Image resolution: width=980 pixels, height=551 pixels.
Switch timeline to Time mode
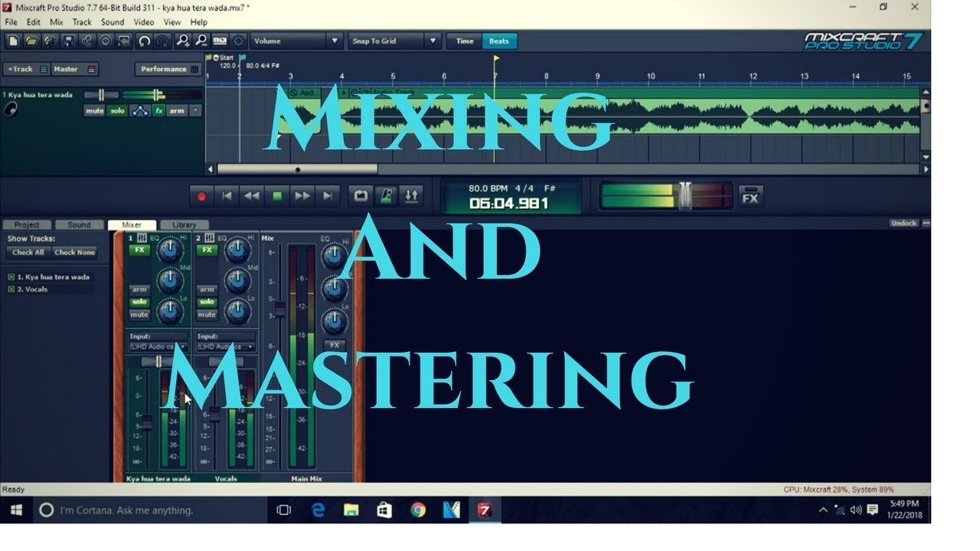pos(465,41)
